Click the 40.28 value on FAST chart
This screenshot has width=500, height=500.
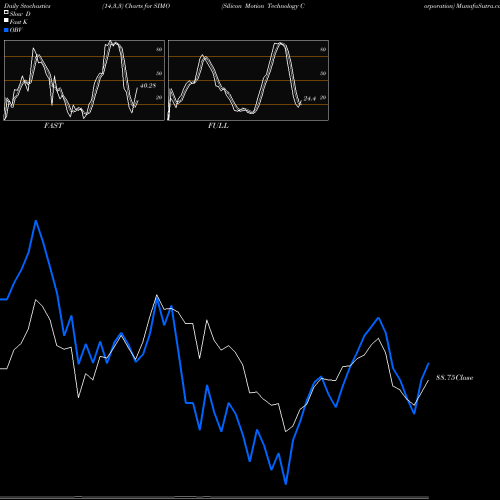148,86
